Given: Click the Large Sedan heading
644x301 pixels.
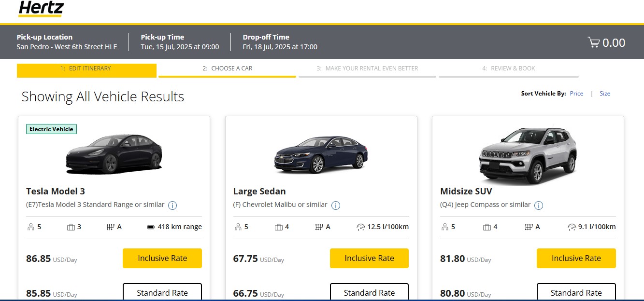Looking at the screenshot, I should pyautogui.click(x=259, y=192).
